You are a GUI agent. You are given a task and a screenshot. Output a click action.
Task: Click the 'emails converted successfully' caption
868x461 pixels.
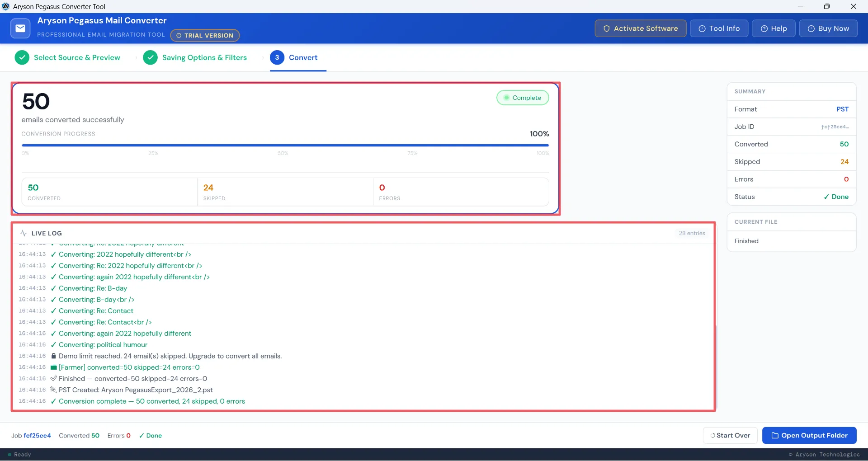[x=73, y=120]
